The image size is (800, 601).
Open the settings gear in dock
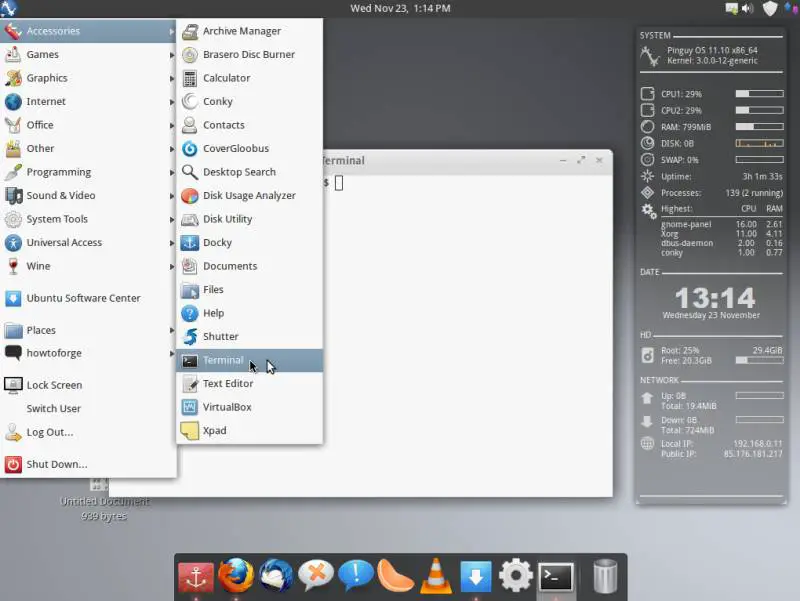516,576
